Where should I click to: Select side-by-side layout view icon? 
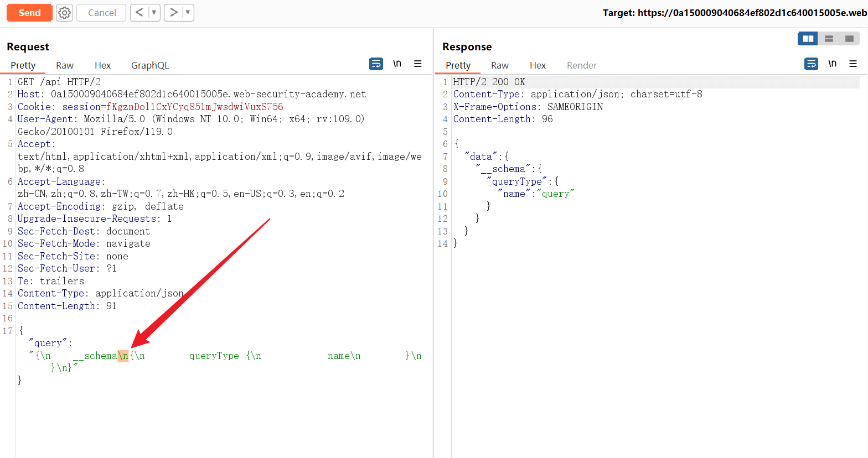click(x=808, y=39)
